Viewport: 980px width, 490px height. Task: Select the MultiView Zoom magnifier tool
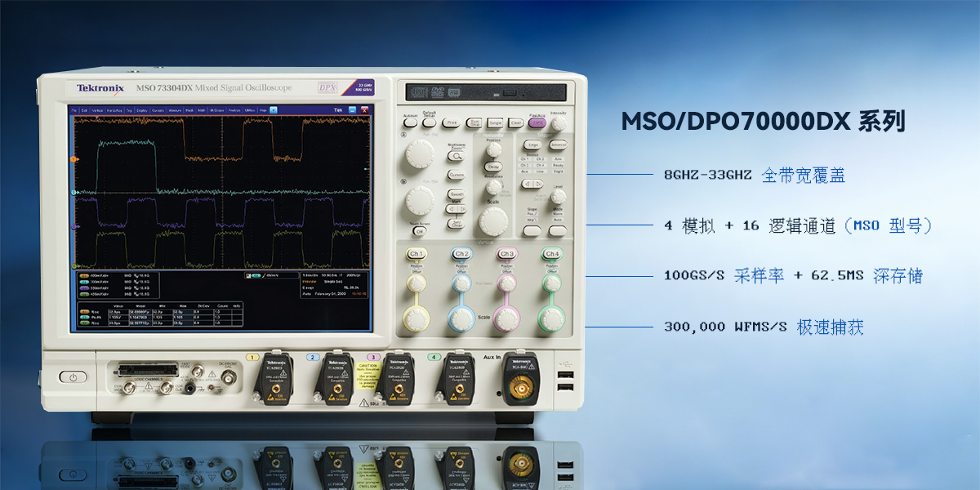click(457, 156)
